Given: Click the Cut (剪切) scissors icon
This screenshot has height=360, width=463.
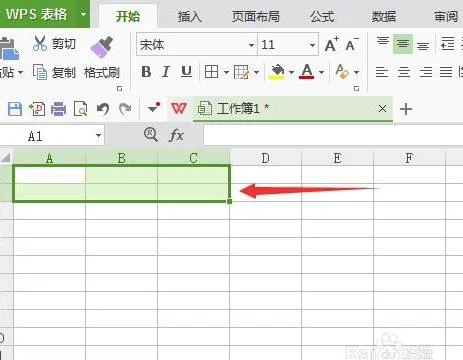Looking at the screenshot, I should [40, 43].
